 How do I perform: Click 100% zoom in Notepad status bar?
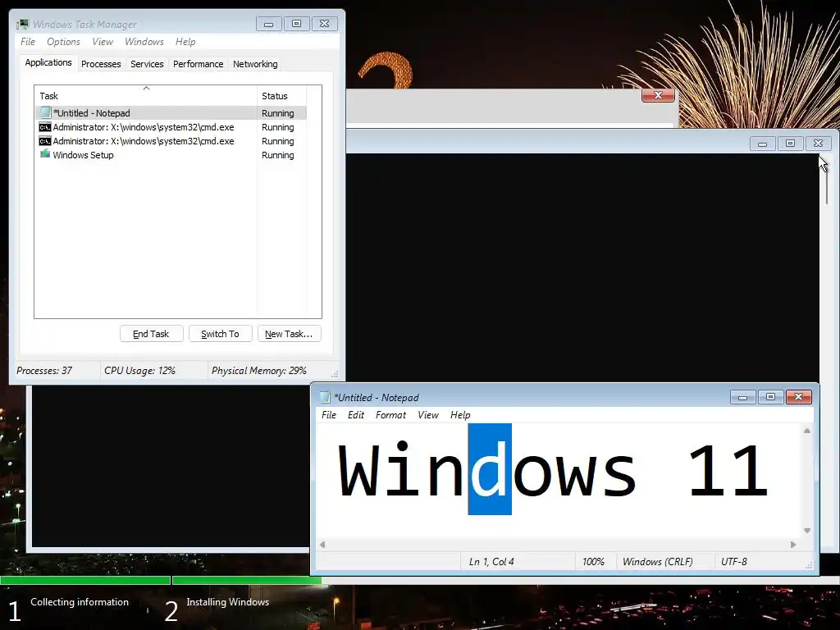(x=593, y=562)
